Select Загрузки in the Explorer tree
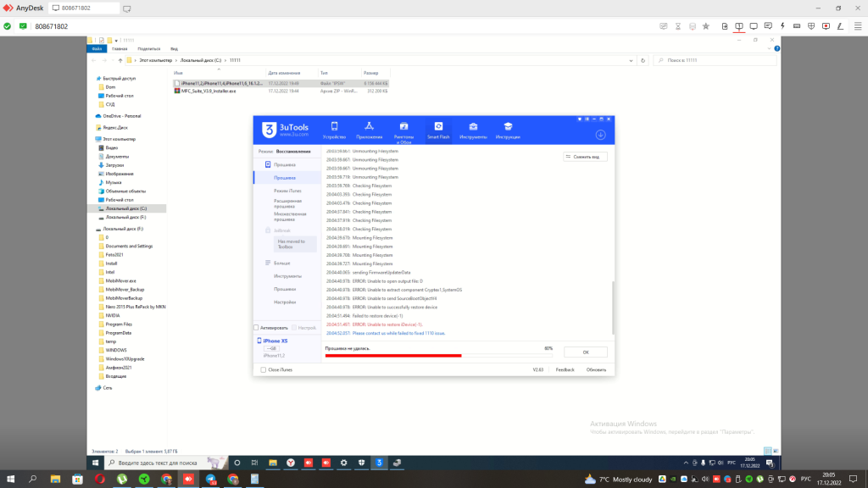This screenshot has height=488, width=868. click(x=114, y=165)
